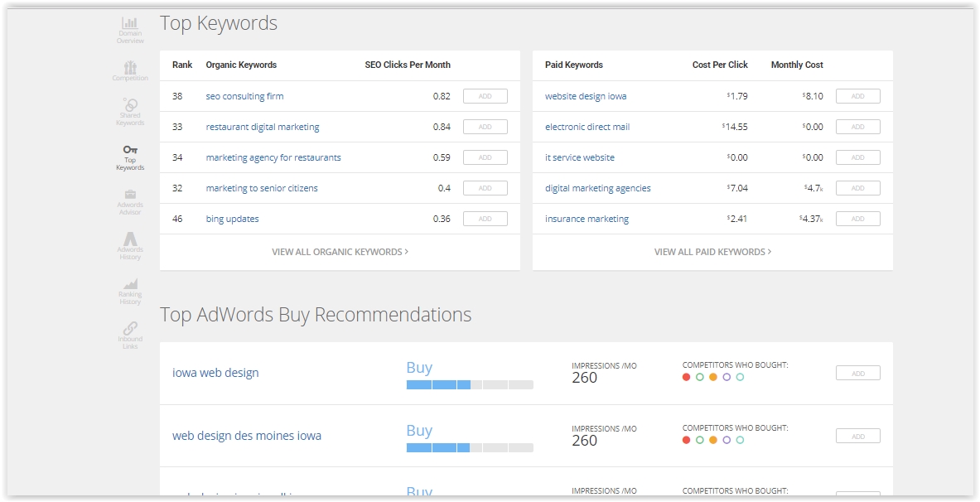Viewport: 980px width, 502px height.
Task: Add 'restaurant digital marketing' keyword
Action: [485, 127]
